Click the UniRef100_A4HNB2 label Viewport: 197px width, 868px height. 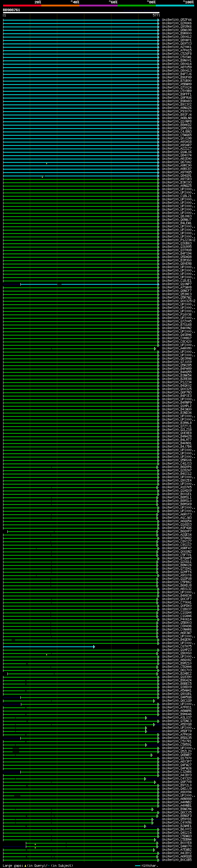click(177, 802)
